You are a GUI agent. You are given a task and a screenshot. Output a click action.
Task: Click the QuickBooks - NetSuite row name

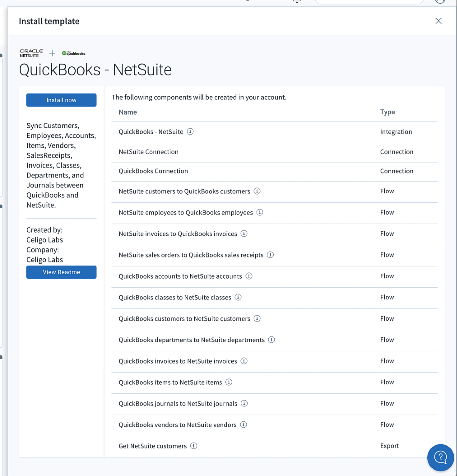[x=151, y=132]
